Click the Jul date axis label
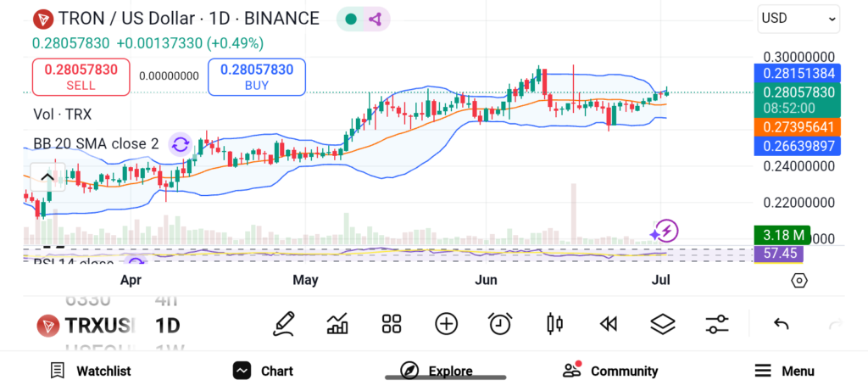Screen dimensions: 868x391 pos(661,280)
